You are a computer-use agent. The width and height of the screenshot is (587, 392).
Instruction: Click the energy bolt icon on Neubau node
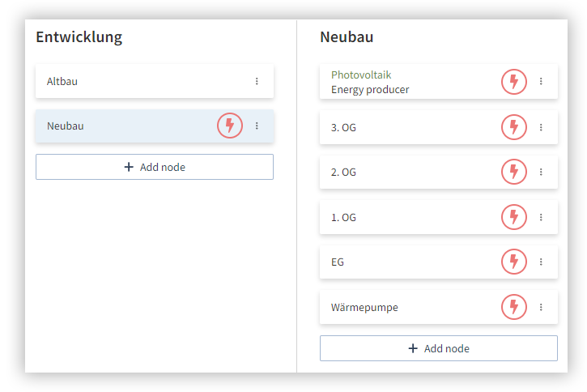[229, 126]
